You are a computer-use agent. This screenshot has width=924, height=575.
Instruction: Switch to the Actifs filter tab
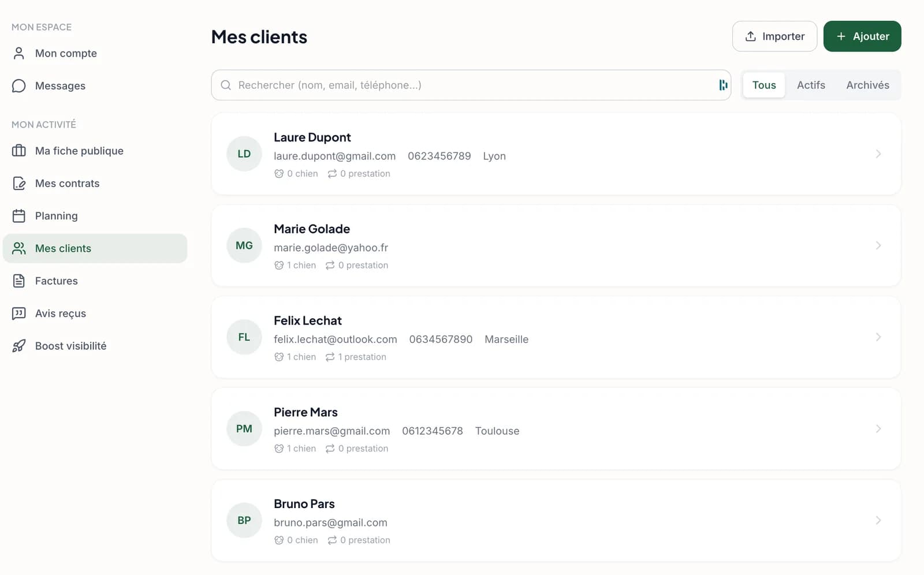click(811, 85)
